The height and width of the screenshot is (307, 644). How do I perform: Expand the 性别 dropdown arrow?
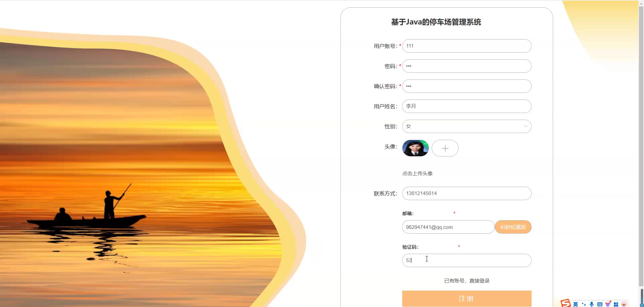[x=526, y=126]
